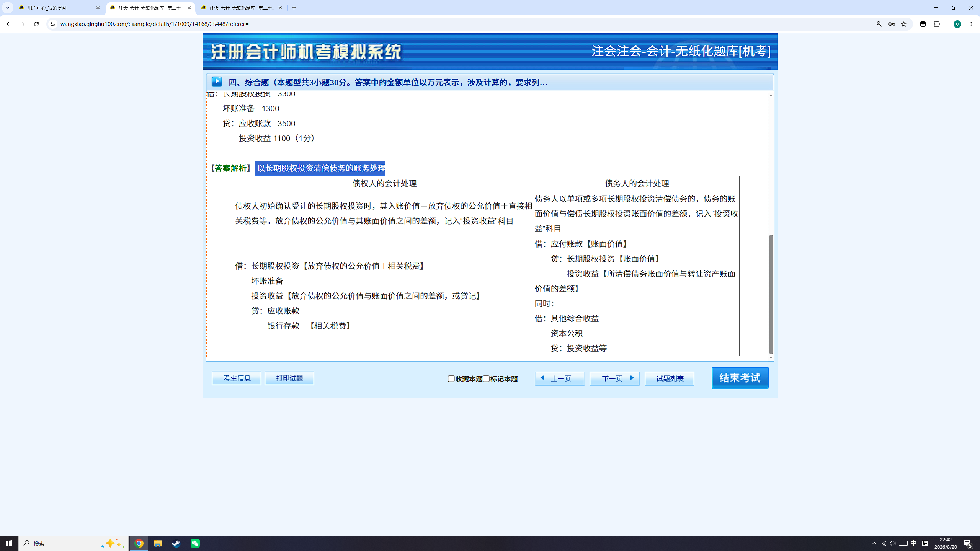Viewport: 980px width, 551px height.
Task: Click the 债务人的会计处理 table header
Action: coord(637,183)
